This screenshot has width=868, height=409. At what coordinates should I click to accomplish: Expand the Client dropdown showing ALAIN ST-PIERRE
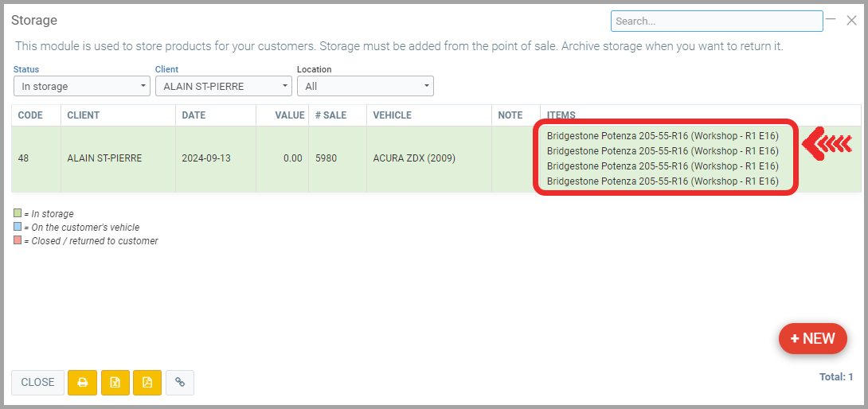click(x=223, y=86)
